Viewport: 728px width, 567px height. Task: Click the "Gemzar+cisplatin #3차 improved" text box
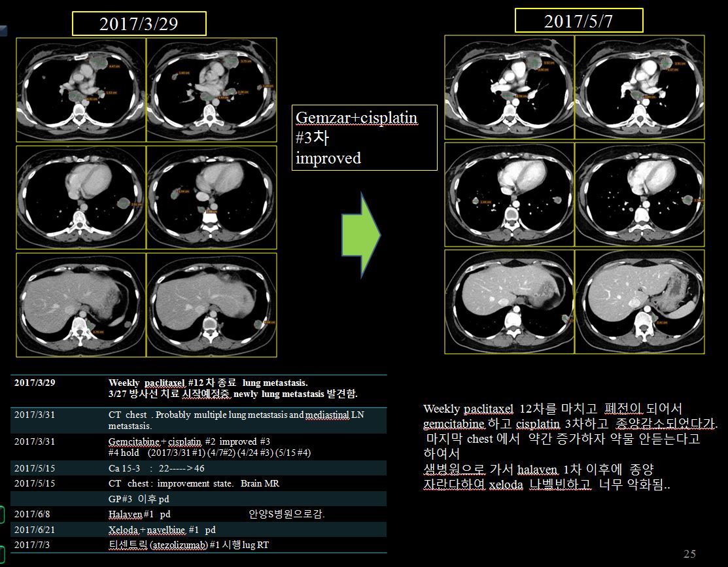pos(364,138)
